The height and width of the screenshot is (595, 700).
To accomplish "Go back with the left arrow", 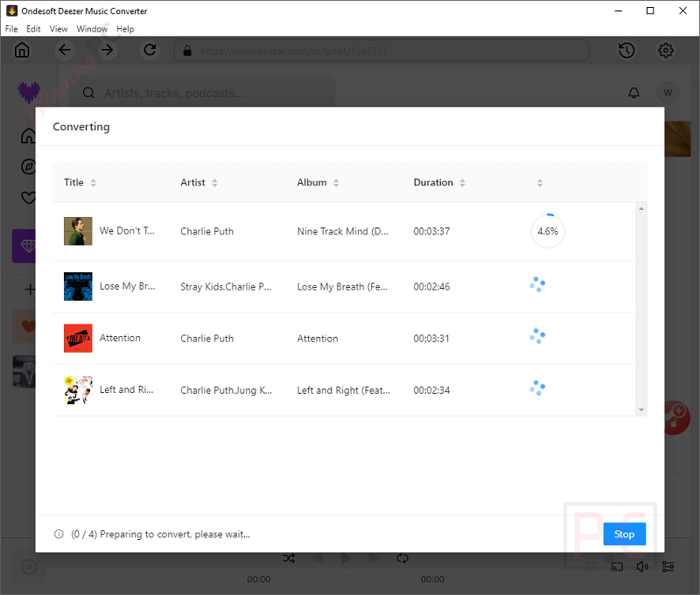I will pyautogui.click(x=64, y=50).
